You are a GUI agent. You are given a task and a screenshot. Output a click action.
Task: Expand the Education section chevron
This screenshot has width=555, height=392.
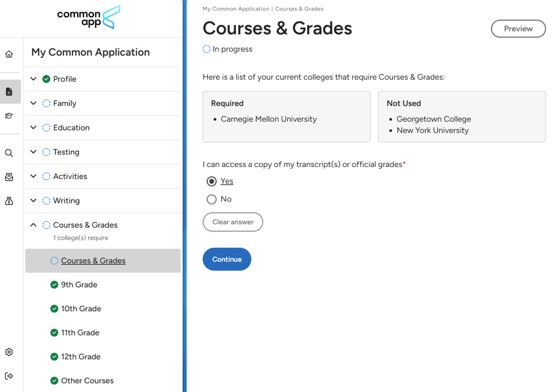[x=33, y=127]
